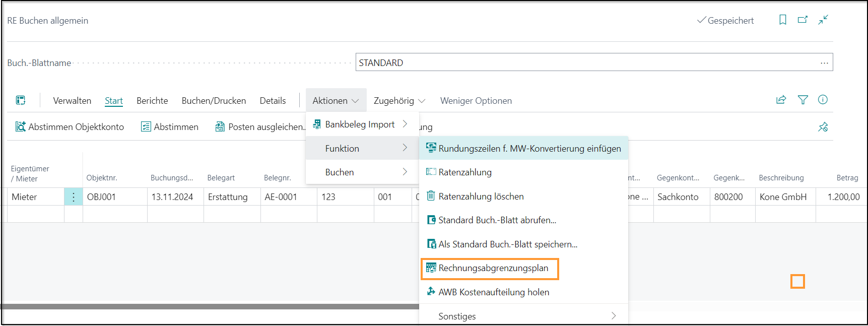This screenshot has height=326, width=868.
Task: Click the bookmark icon in the header
Action: click(782, 20)
